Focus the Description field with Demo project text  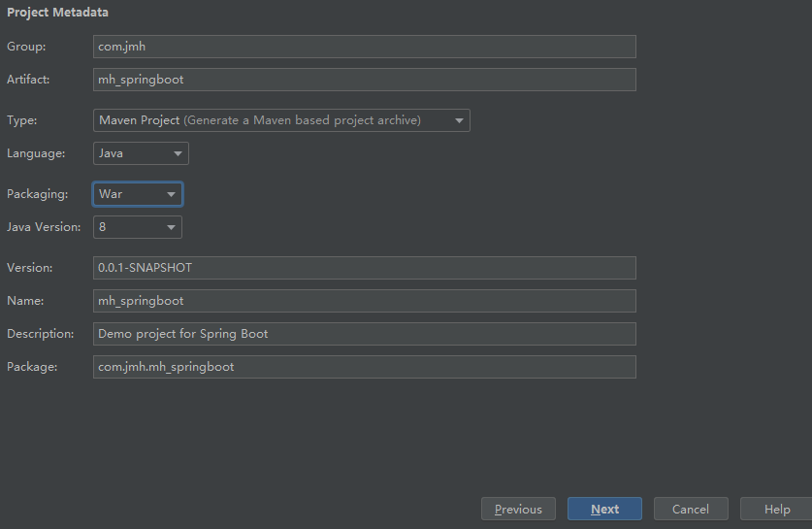tap(365, 334)
